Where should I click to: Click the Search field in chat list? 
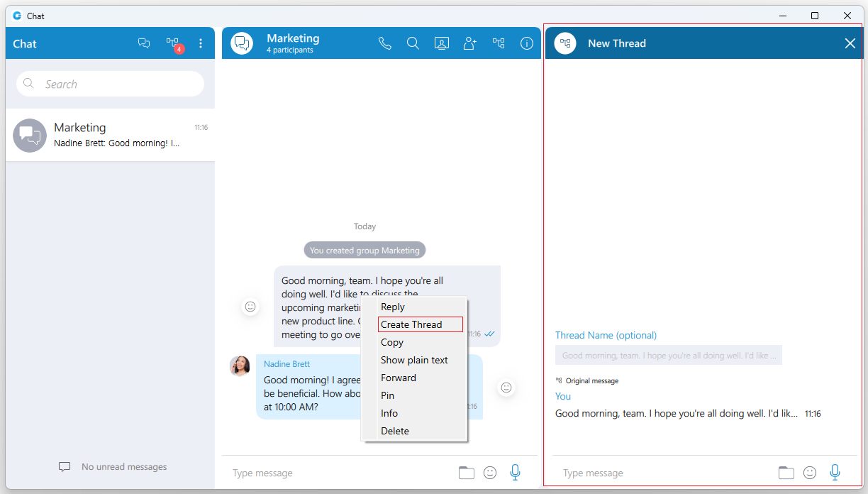[x=110, y=84]
